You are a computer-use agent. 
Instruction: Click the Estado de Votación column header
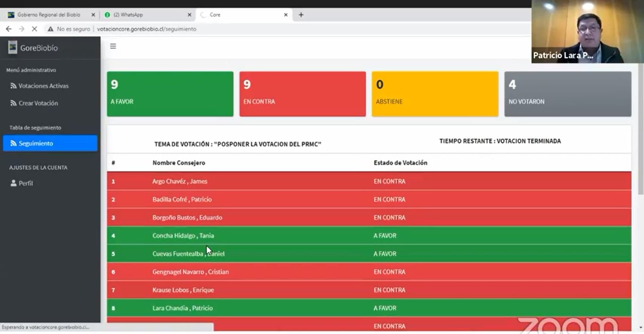click(x=401, y=163)
